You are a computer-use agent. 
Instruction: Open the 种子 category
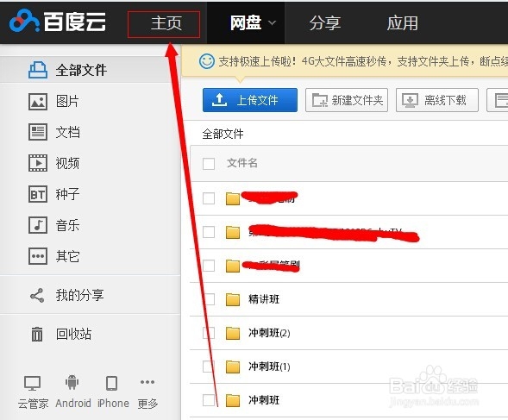coord(67,194)
